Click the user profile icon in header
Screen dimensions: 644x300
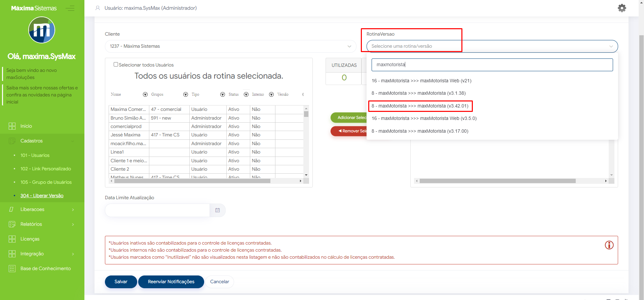coord(98,8)
